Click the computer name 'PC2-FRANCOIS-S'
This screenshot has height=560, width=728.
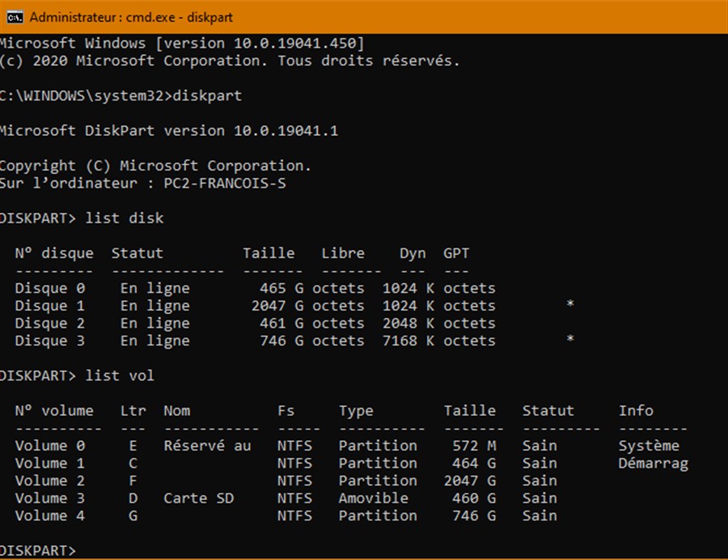pyautogui.click(x=225, y=183)
